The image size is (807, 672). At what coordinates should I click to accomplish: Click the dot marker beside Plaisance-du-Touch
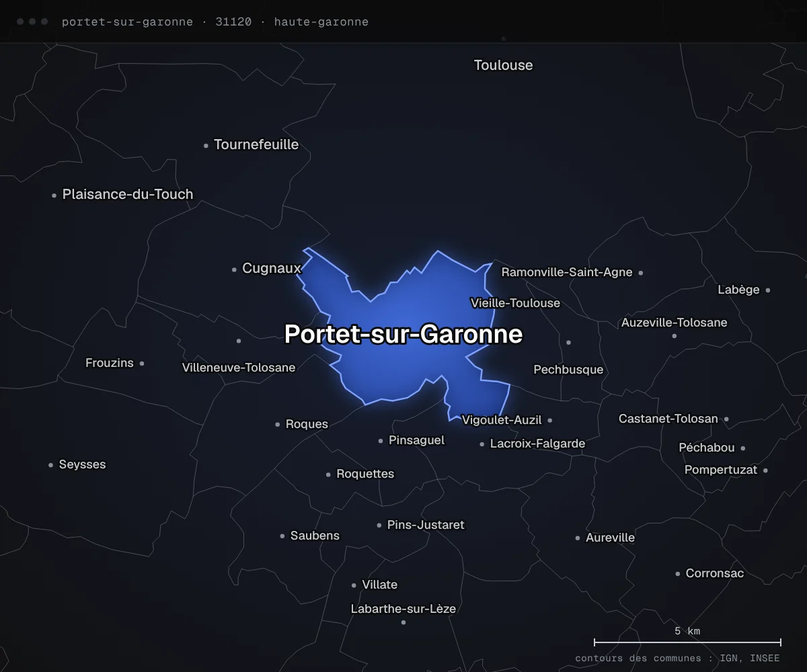coord(54,196)
